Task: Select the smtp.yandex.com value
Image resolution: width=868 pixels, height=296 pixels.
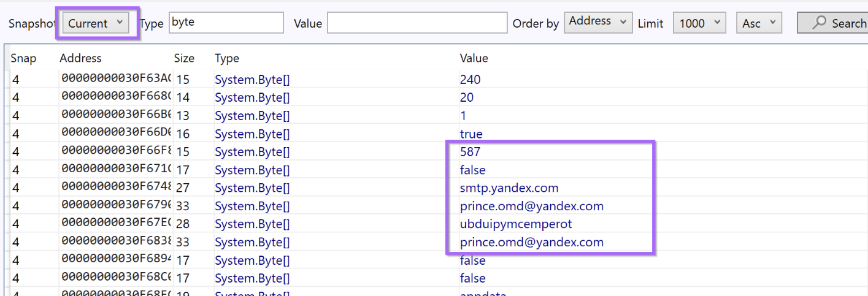Action: [509, 188]
